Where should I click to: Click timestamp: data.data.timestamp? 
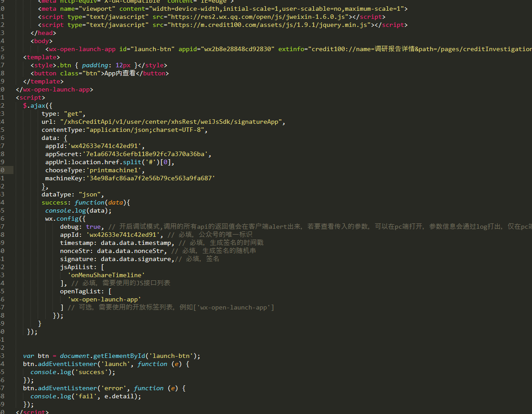[x=117, y=243]
